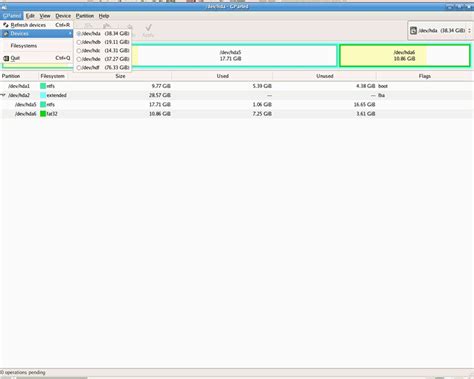Click the Refresh devices icon in menu
This screenshot has width=474, height=379.
(x=6, y=25)
